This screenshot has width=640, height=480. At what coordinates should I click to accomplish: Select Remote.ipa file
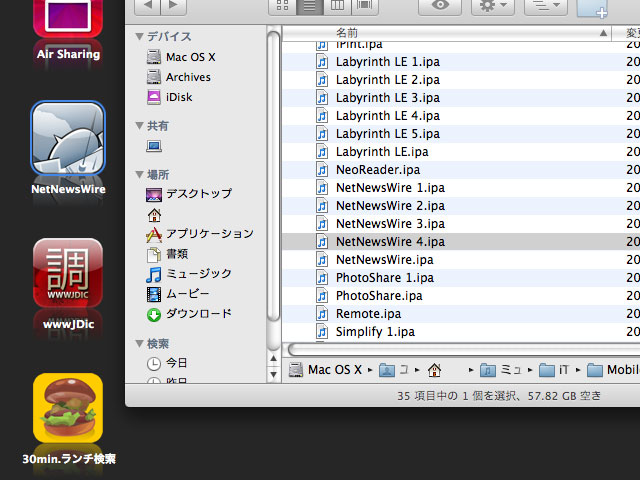[461, 313]
